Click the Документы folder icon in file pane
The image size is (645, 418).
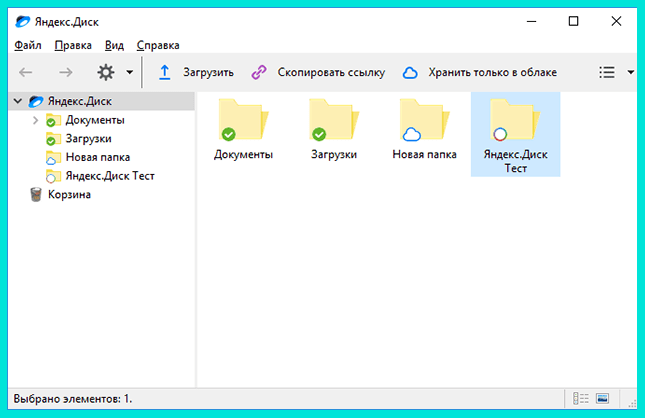coord(244,120)
